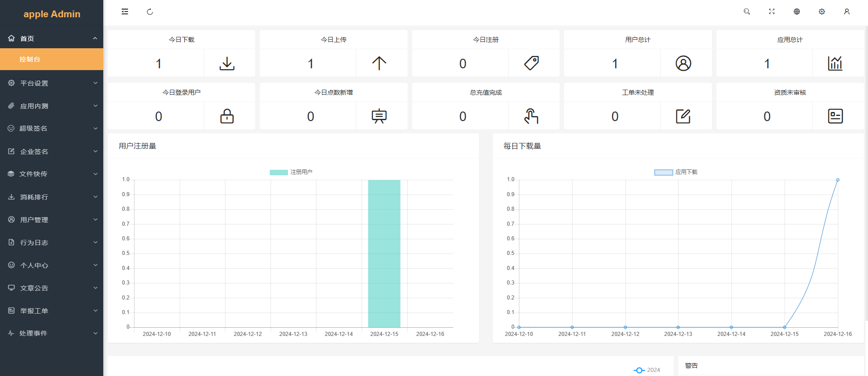Click the 2024-12-15 registration bar
Image resolution: width=868 pixels, height=376 pixels.
(x=384, y=254)
